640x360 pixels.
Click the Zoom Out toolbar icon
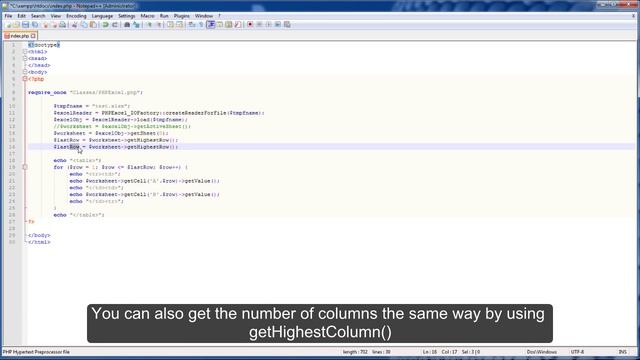tap(159, 24)
